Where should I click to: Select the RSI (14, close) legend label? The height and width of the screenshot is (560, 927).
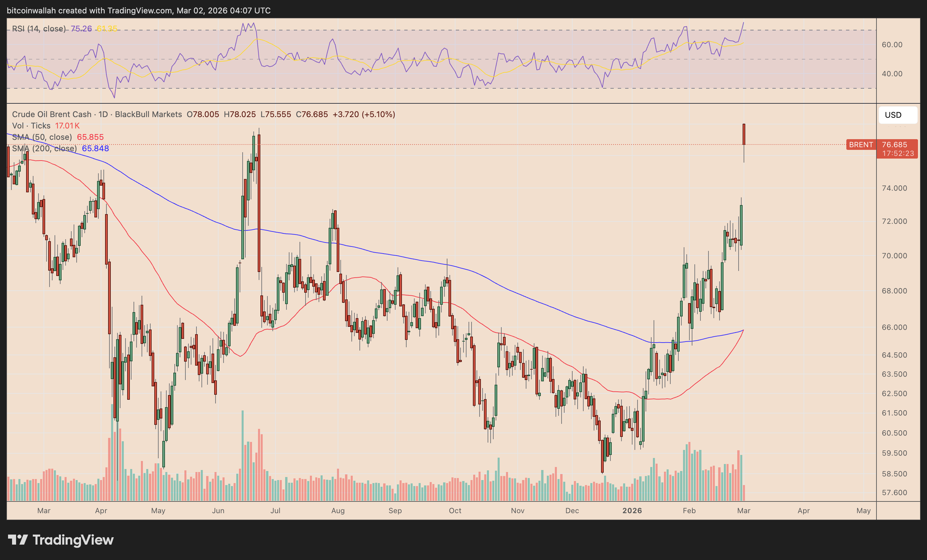(38, 28)
